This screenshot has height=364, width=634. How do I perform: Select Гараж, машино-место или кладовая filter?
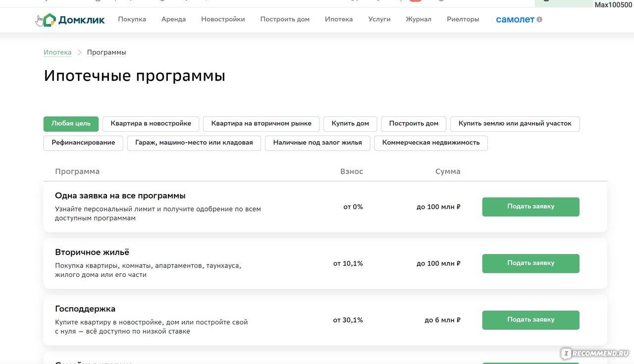[x=194, y=143]
